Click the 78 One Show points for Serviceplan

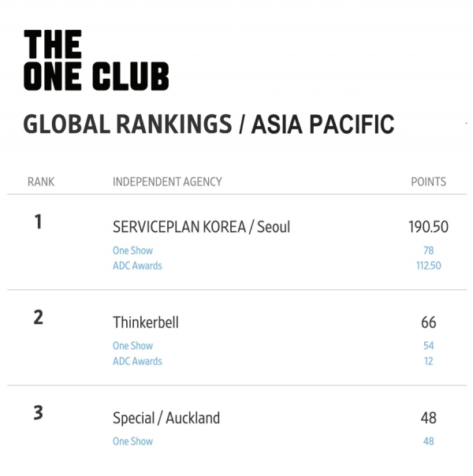tap(428, 251)
